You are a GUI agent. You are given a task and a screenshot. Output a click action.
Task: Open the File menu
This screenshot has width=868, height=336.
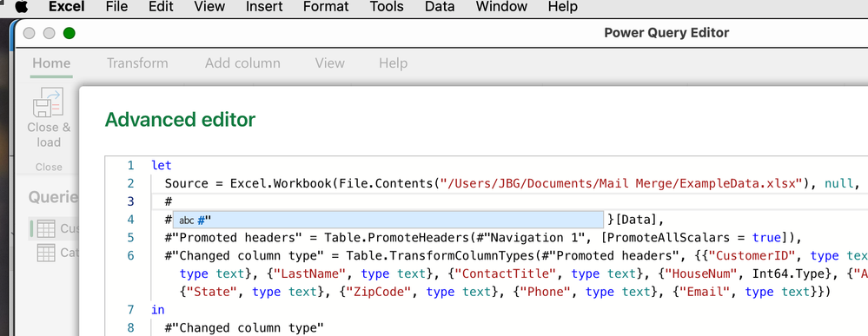pyautogui.click(x=116, y=7)
